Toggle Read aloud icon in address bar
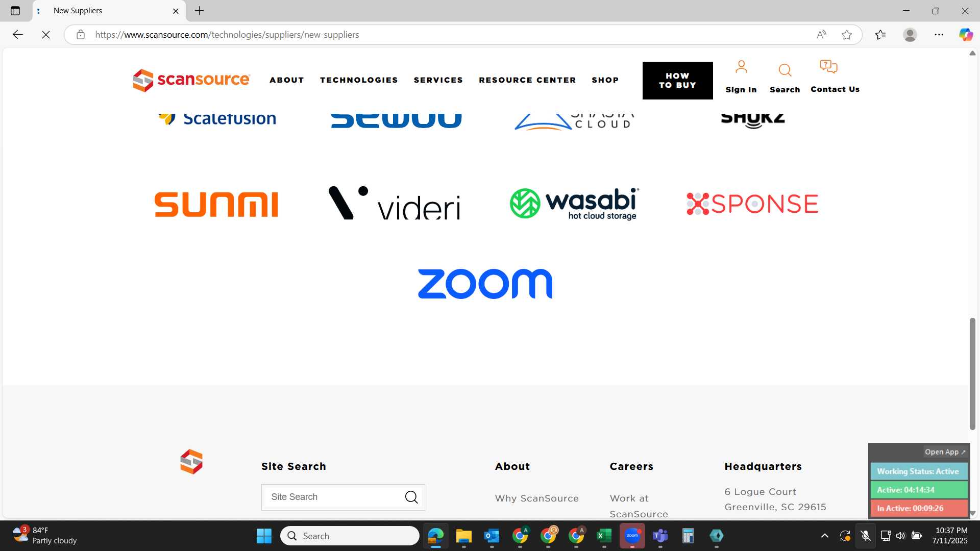The image size is (980, 551). pos(821,35)
